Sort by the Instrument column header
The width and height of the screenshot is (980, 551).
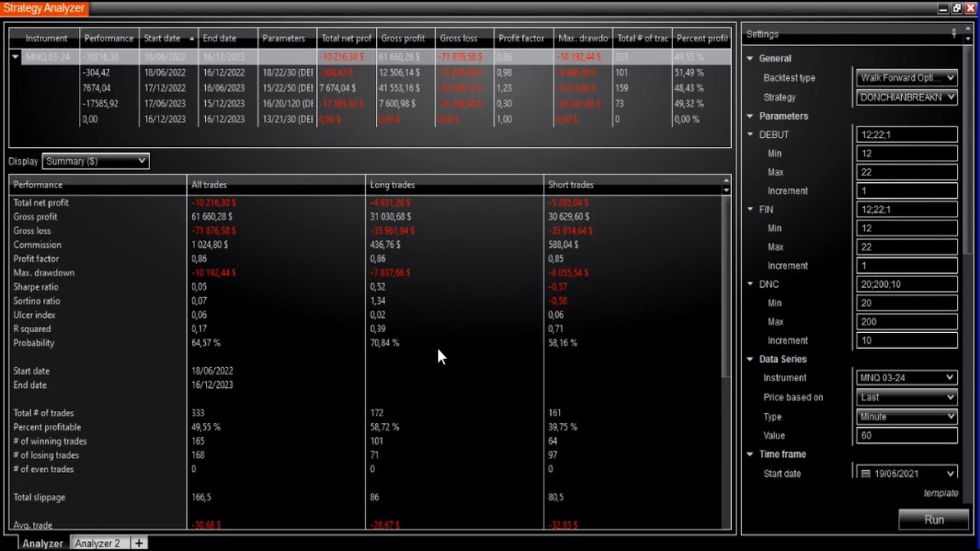pyautogui.click(x=46, y=38)
